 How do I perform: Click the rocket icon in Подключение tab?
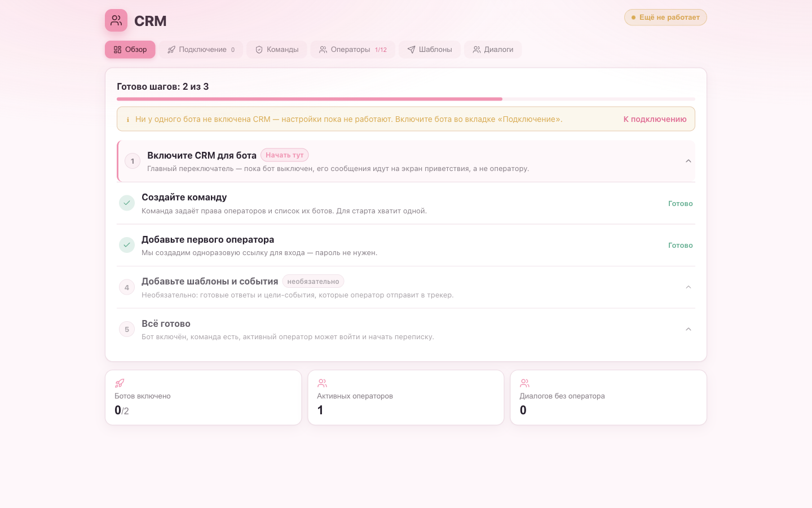coord(171,50)
